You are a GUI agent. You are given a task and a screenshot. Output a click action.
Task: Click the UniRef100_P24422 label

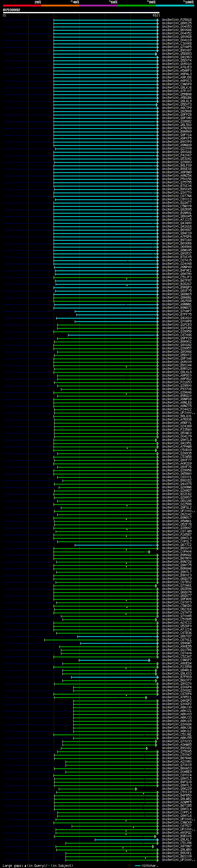(176, 410)
